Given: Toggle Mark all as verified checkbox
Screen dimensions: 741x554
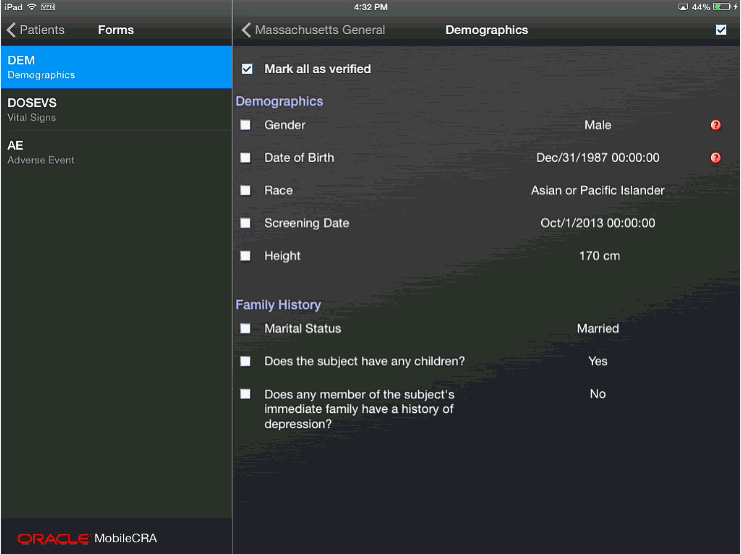Looking at the screenshot, I should pyautogui.click(x=247, y=69).
